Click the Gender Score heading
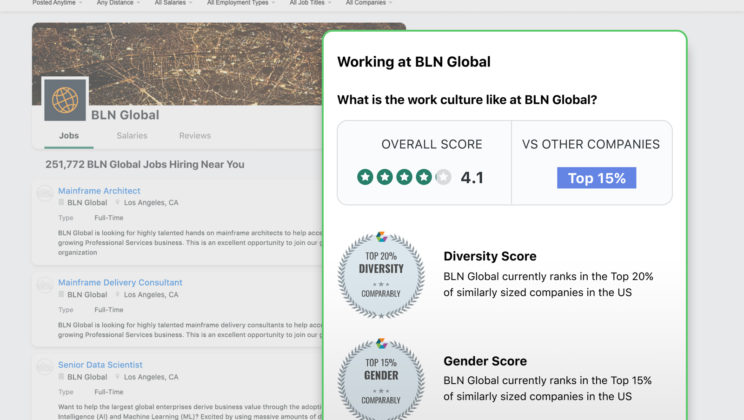Screen dimensions: 744x420 click(x=485, y=361)
